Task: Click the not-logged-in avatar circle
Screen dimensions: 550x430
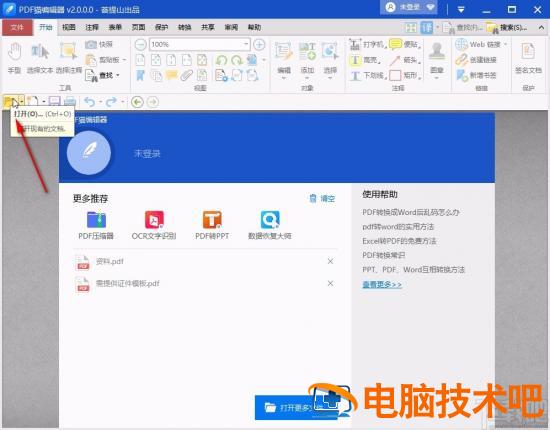Action: tap(89, 153)
